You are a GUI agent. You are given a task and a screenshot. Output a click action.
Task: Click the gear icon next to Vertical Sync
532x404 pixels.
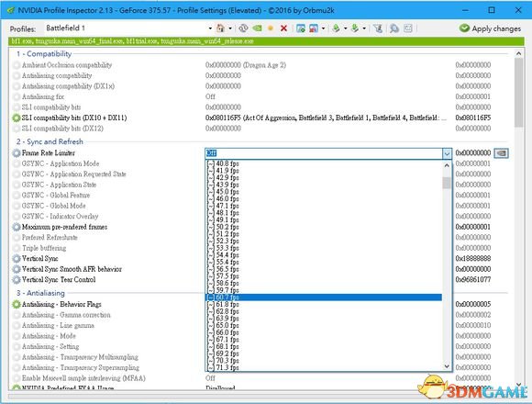point(17,259)
